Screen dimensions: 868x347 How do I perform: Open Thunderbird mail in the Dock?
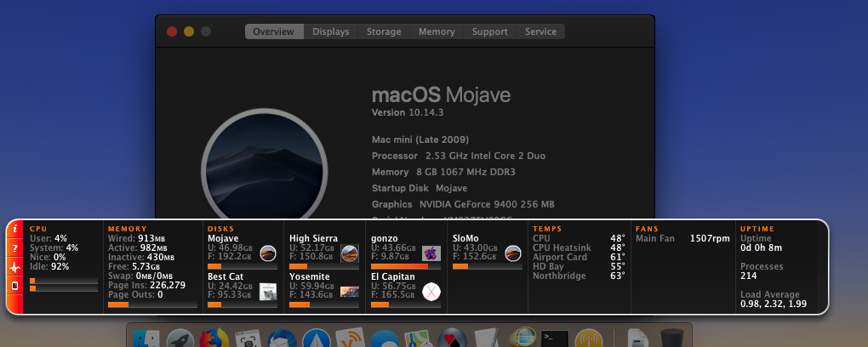coord(283,339)
